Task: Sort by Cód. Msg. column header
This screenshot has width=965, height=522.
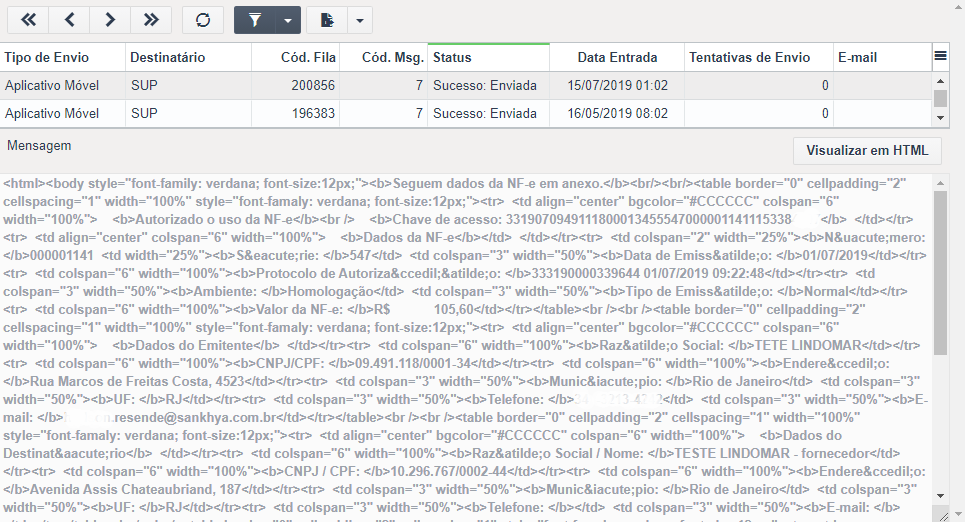Action: click(x=383, y=57)
